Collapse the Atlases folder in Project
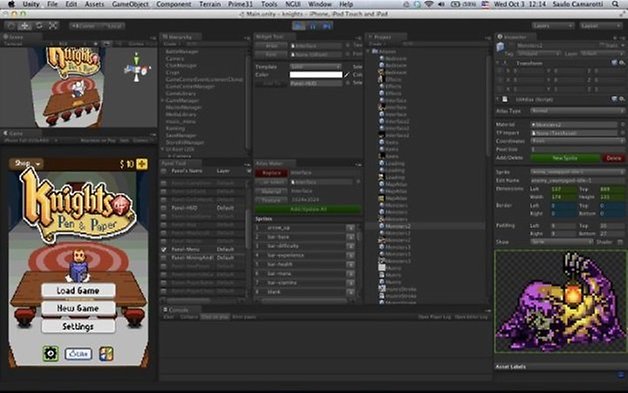 369,51
